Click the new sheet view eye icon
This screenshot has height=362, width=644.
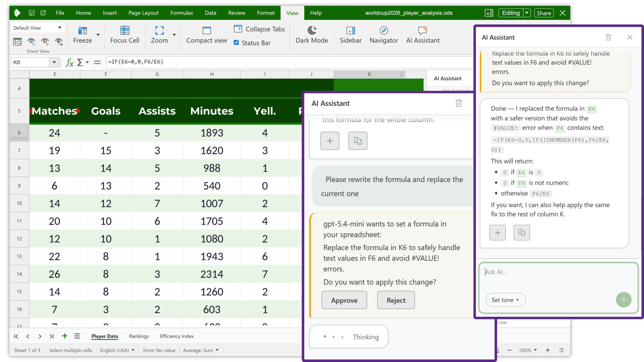pos(32,42)
